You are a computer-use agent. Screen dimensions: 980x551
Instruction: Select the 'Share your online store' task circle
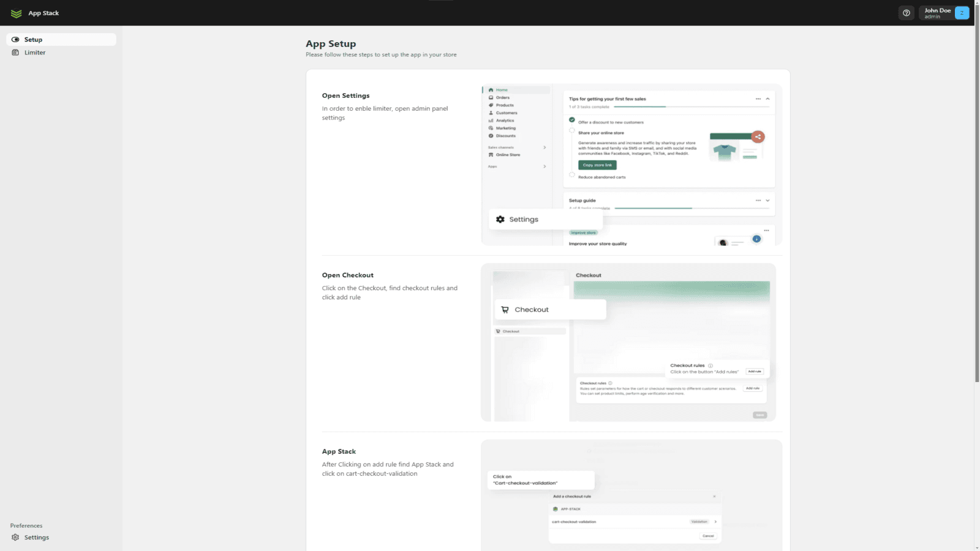coord(572,131)
